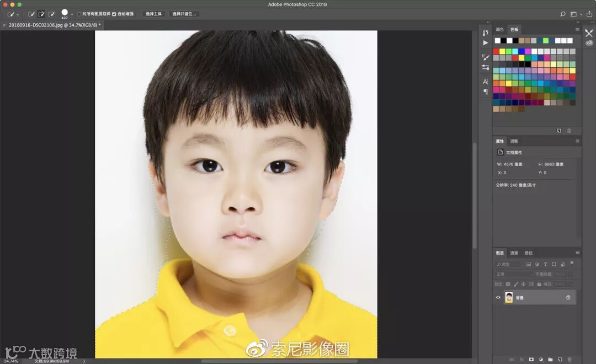Switch to the 颜色 tab

click(499, 29)
